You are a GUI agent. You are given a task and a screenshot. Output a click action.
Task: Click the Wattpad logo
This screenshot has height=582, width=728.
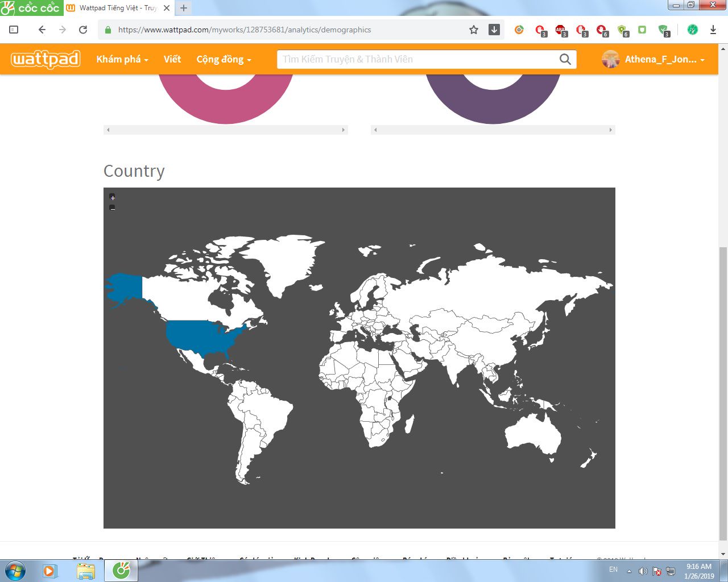point(45,59)
